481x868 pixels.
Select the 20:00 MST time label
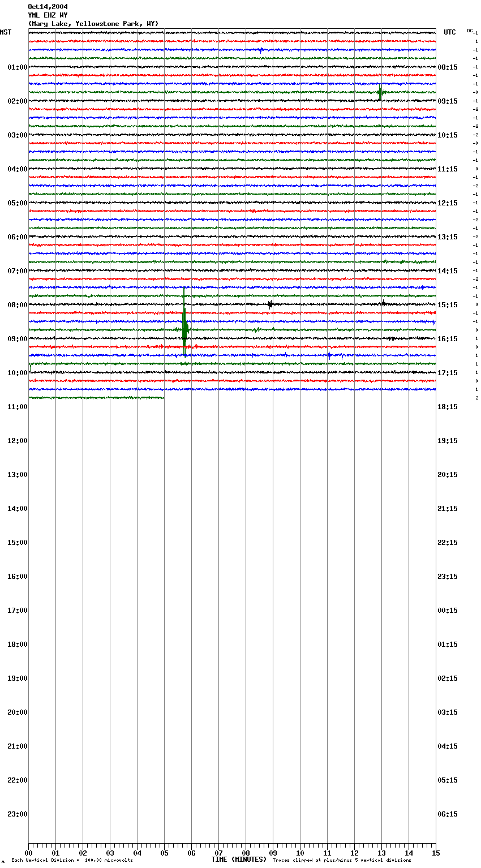[18, 712]
